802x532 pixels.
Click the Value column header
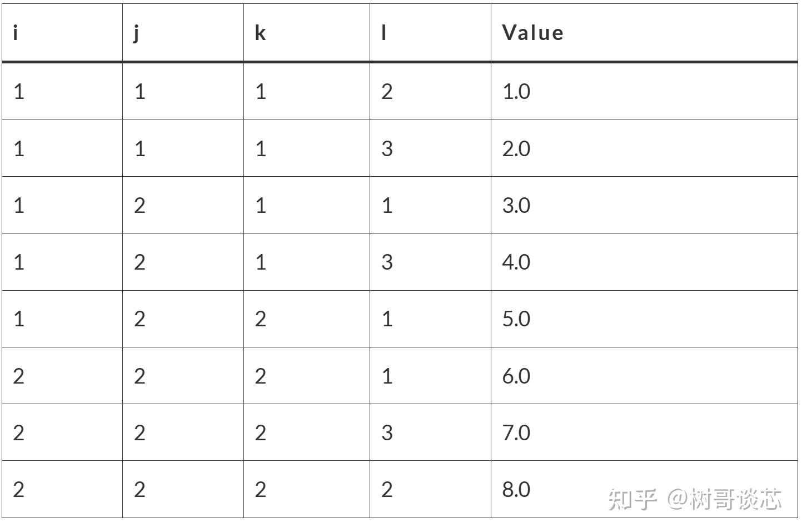pos(644,33)
